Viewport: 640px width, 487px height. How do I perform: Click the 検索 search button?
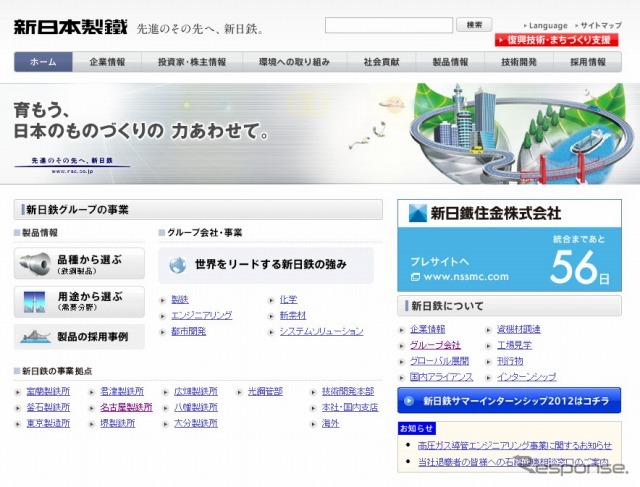tap(474, 25)
